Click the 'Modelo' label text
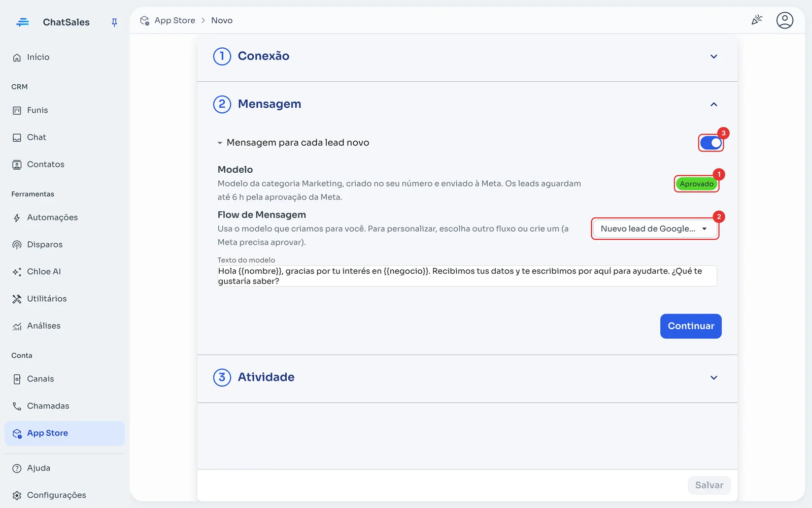 coord(235,170)
